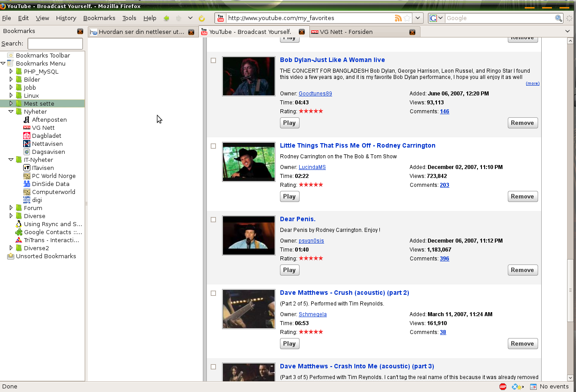Image resolution: width=576 pixels, height=392 pixels.
Task: Open the PC World Norge bookmark
Action: [x=49, y=176]
